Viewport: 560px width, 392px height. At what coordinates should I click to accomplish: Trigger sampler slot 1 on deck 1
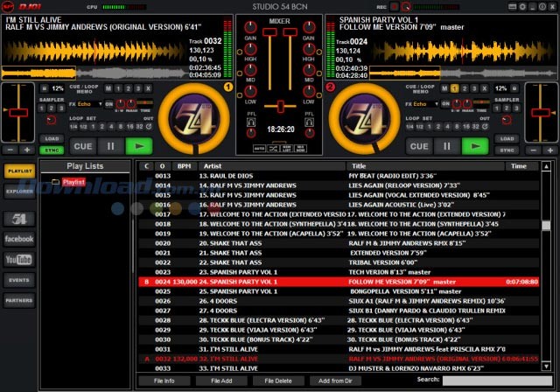pos(41,108)
